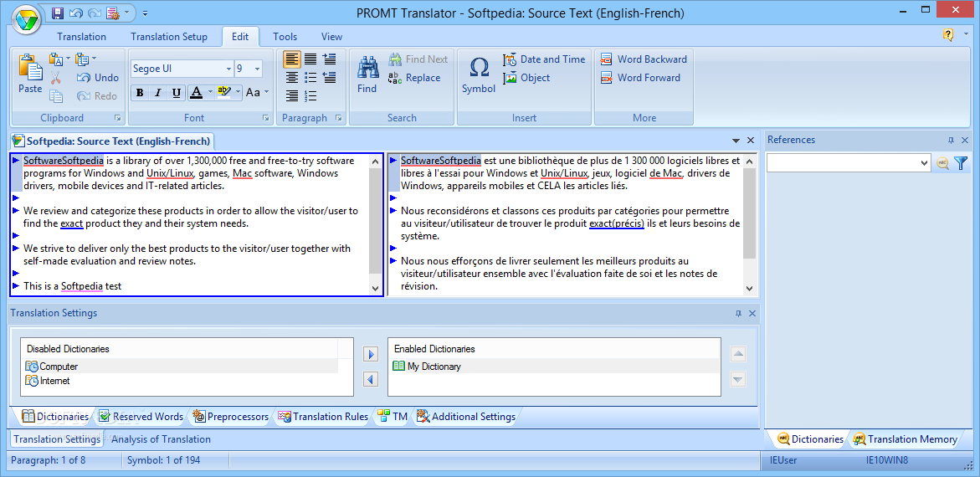
Task: Select Center paragraph alignment
Action: (292, 78)
